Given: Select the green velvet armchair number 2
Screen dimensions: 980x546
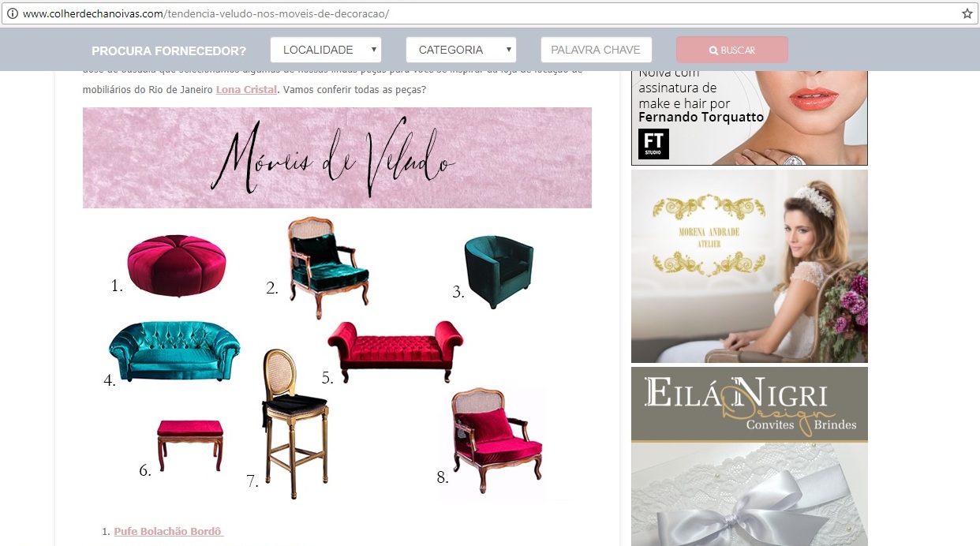Looking at the screenshot, I should coord(327,267).
